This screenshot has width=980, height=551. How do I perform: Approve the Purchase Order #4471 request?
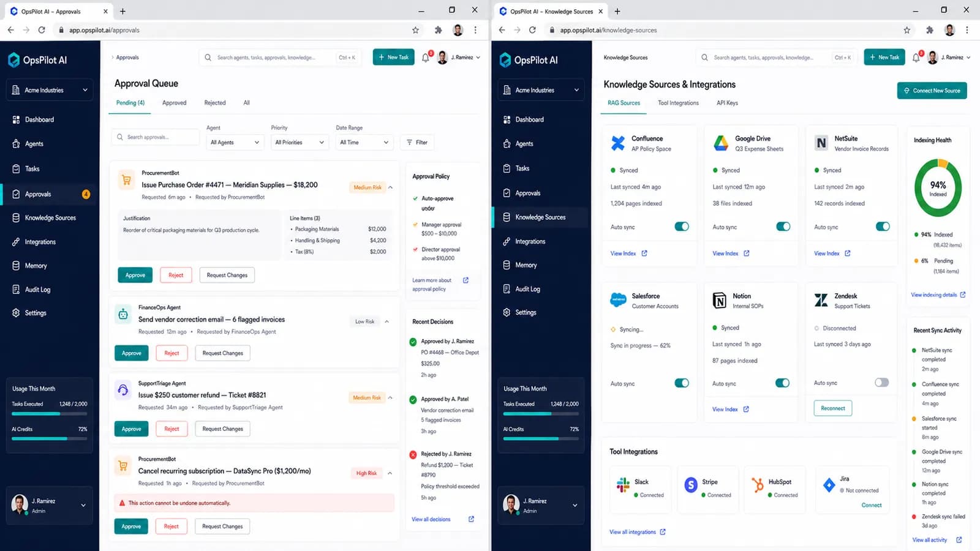pyautogui.click(x=135, y=275)
